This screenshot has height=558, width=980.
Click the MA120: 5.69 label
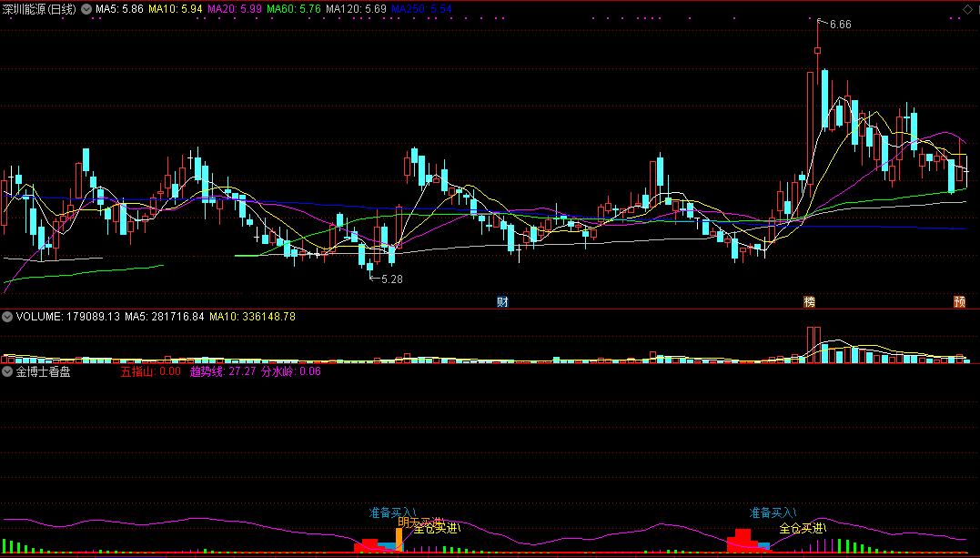(x=357, y=9)
